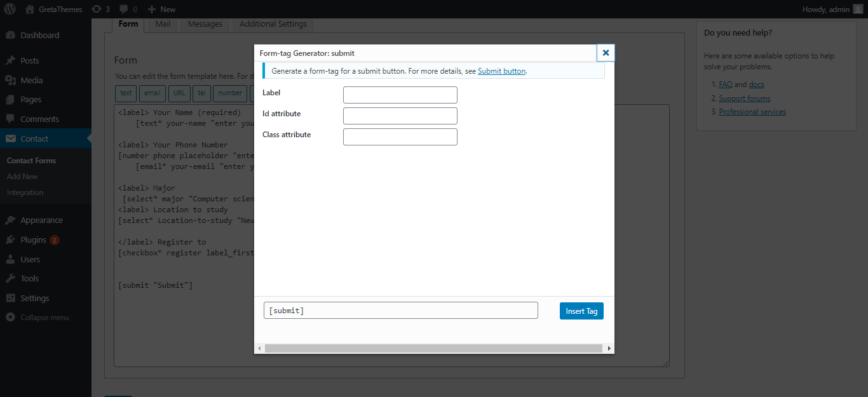The image size is (868, 397).
Task: Open the updates icon showing 3
Action: [100, 9]
